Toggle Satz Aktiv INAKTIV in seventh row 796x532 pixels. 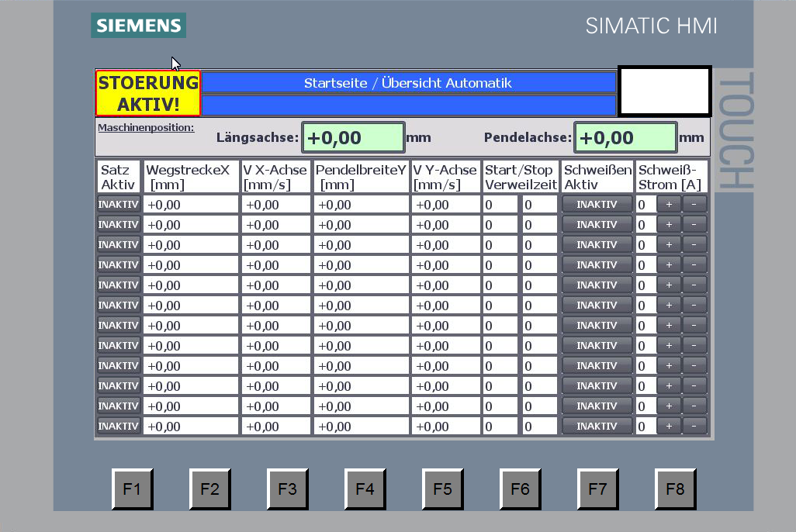118,325
